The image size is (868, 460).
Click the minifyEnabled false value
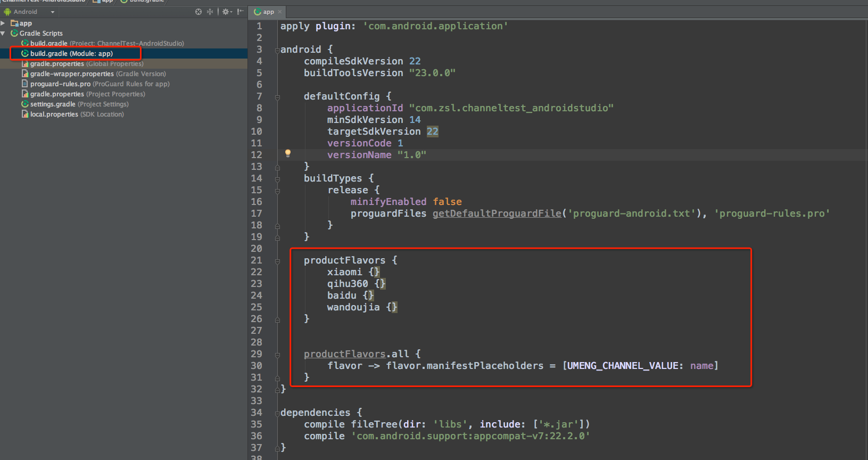coord(447,202)
